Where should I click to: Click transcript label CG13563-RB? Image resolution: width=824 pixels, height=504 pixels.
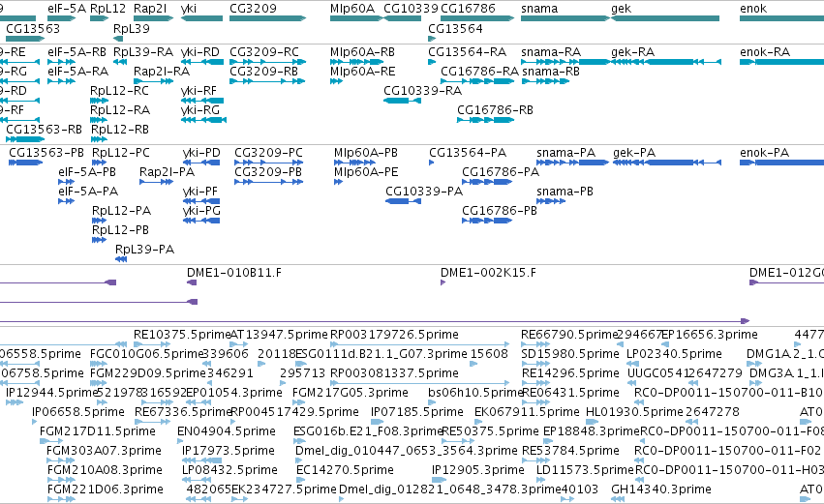[x=45, y=130]
